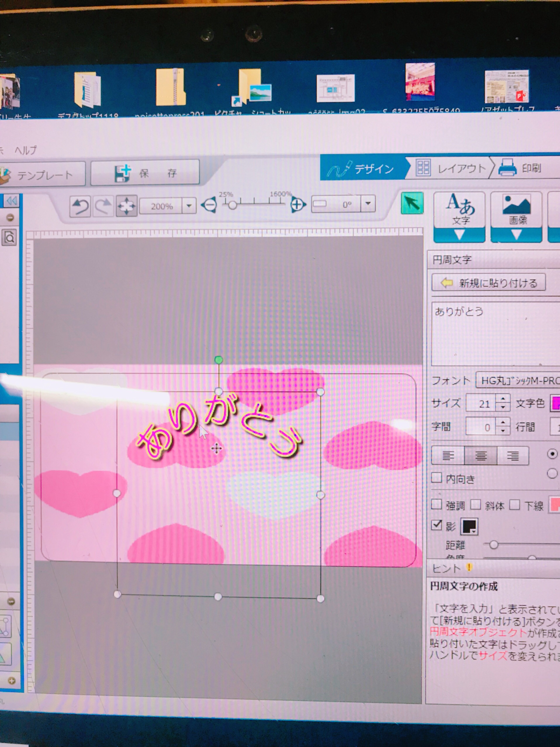This screenshot has height=747, width=560.
Task: Click the left-align text icon
Action: click(448, 456)
